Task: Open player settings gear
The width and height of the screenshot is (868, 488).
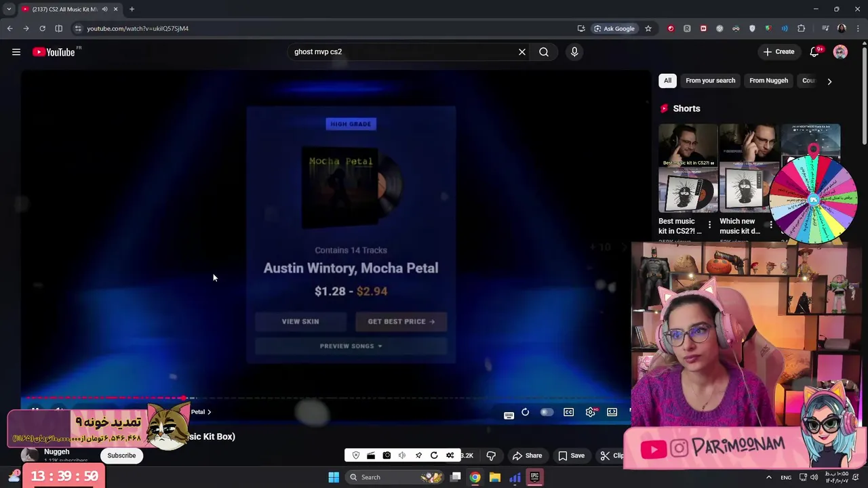Action: (x=591, y=412)
